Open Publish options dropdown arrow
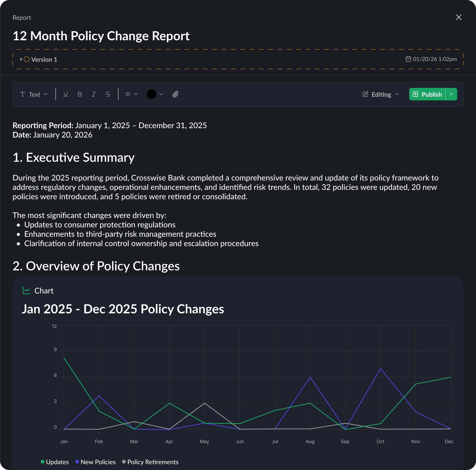This screenshot has width=476, height=470. (x=451, y=94)
